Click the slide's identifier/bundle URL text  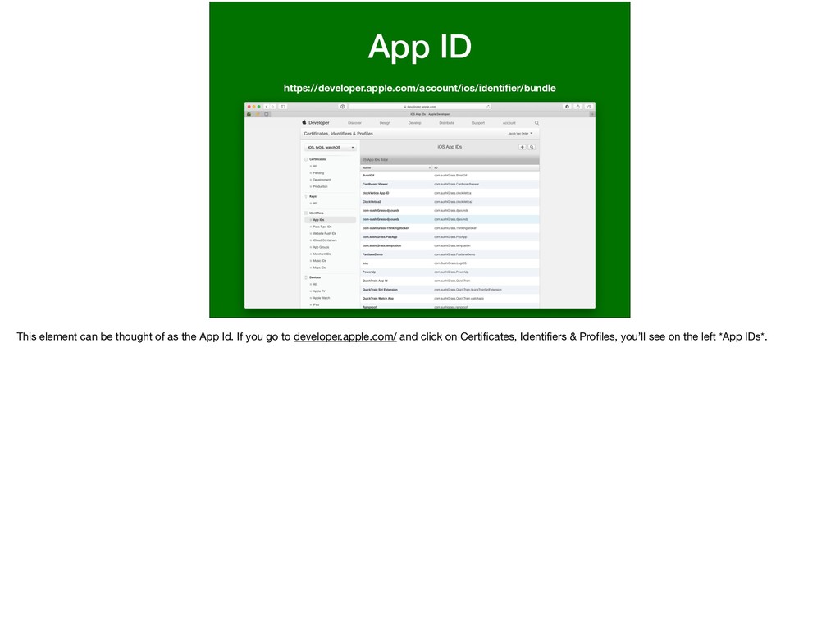click(x=419, y=89)
